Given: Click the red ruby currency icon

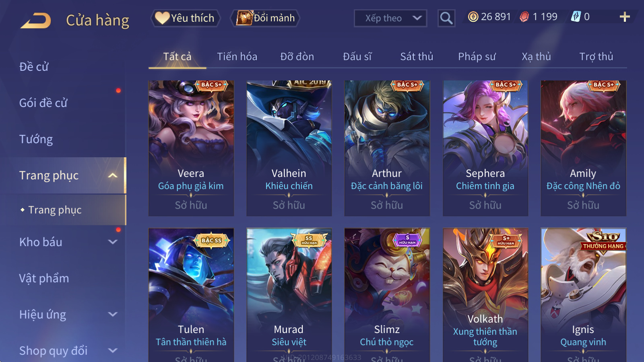Looking at the screenshot, I should pos(524,17).
